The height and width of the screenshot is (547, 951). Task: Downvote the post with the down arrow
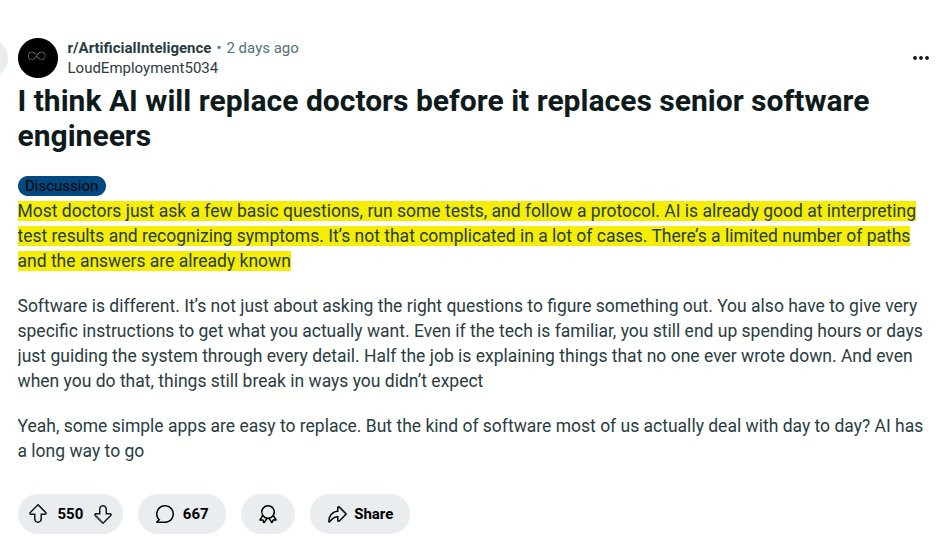pos(103,514)
